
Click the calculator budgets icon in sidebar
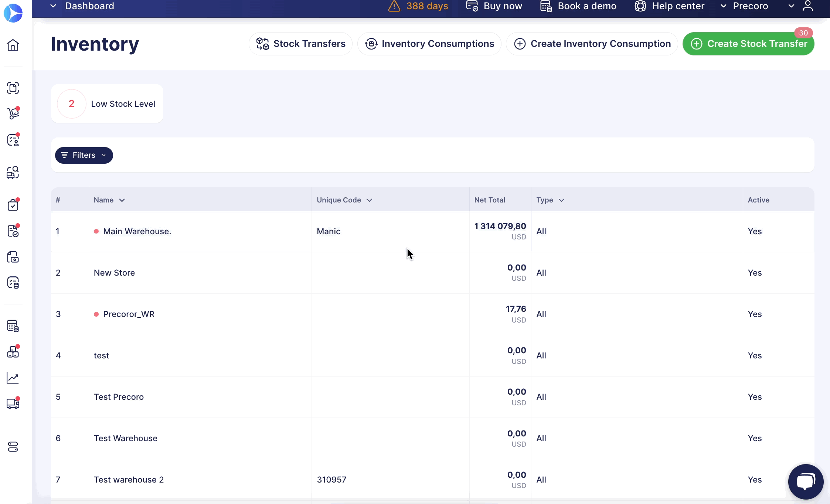pyautogui.click(x=13, y=326)
